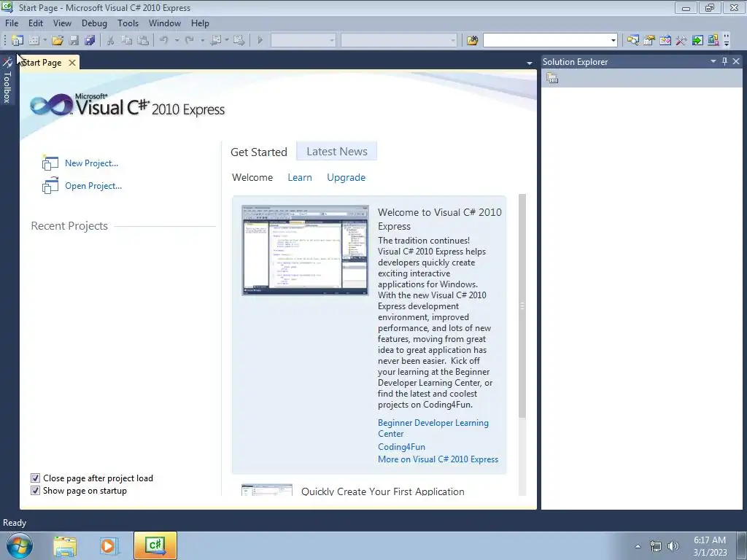This screenshot has height=560, width=747.
Task: Open the Solution Configurations combo box
Action: pyautogui.click(x=303, y=41)
